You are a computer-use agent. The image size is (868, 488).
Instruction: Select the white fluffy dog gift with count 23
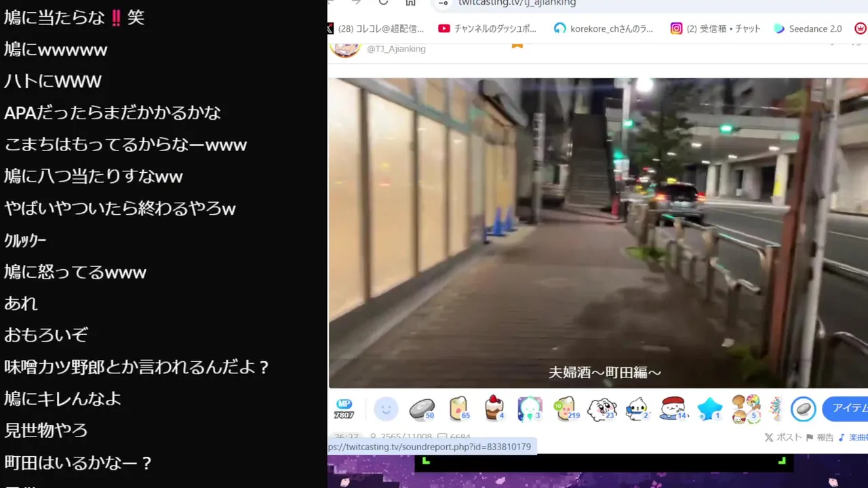pos(601,409)
